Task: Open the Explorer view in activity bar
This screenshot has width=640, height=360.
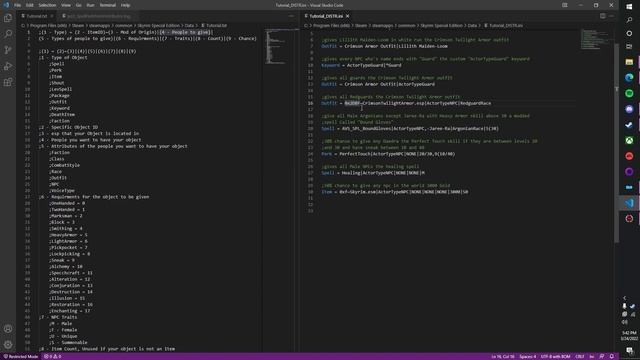Action: (x=8, y=18)
